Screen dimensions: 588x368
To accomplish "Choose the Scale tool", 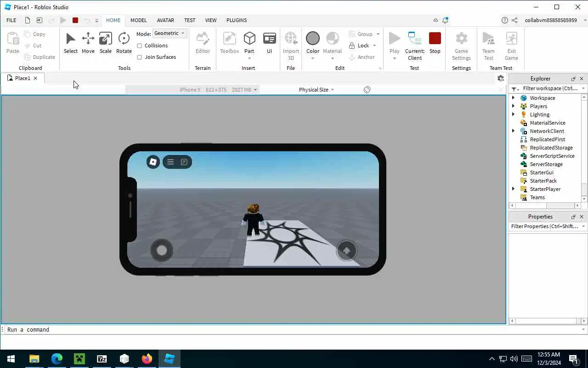I will (x=105, y=43).
